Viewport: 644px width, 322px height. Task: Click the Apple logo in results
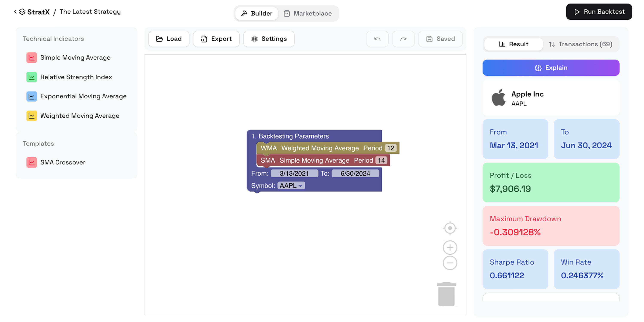[498, 97]
